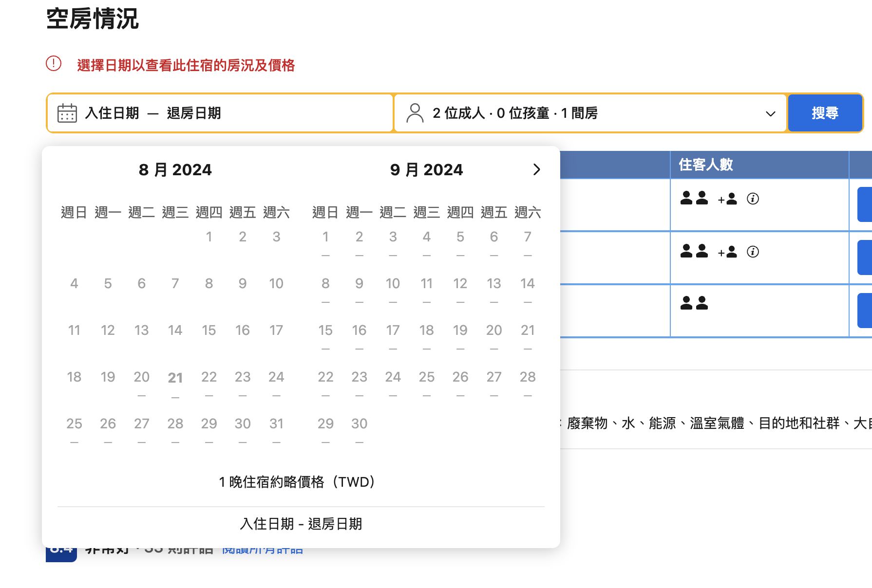
Task: Choose September 10 in the calendar
Action: click(393, 290)
